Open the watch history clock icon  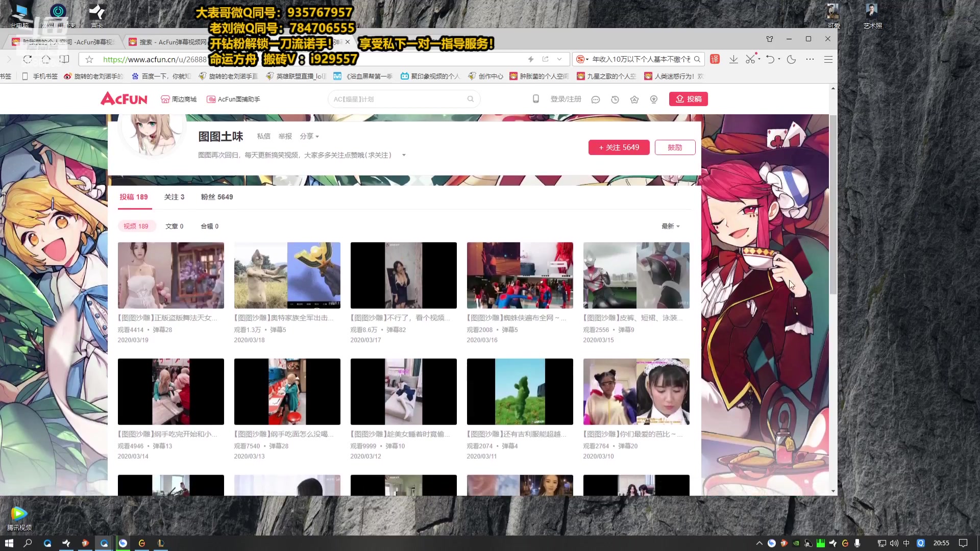(x=615, y=99)
